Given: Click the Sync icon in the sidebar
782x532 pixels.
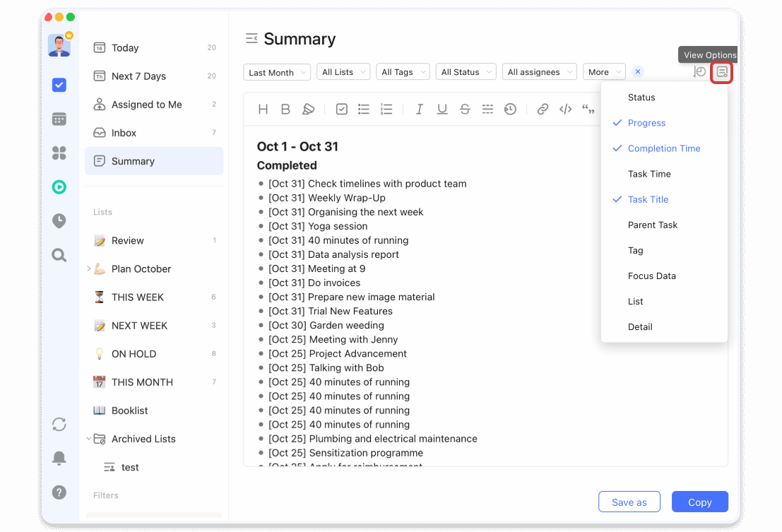Looking at the screenshot, I should (x=59, y=424).
